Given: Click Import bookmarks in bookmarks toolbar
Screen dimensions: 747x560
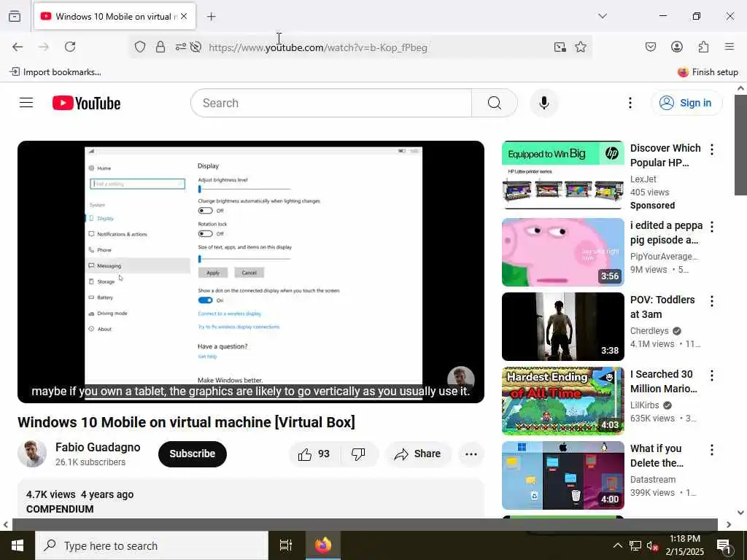Looking at the screenshot, I should coord(55,72).
